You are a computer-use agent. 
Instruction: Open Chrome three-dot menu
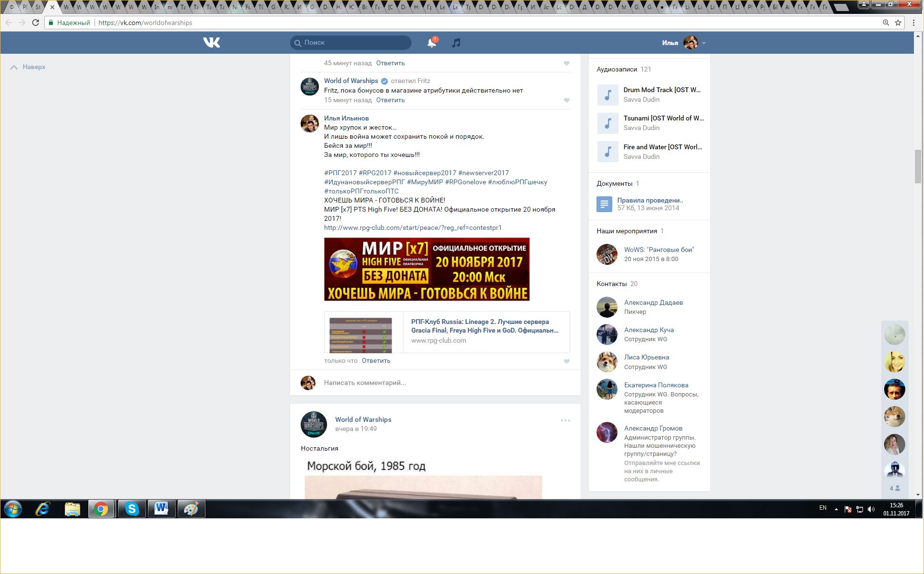click(x=913, y=23)
